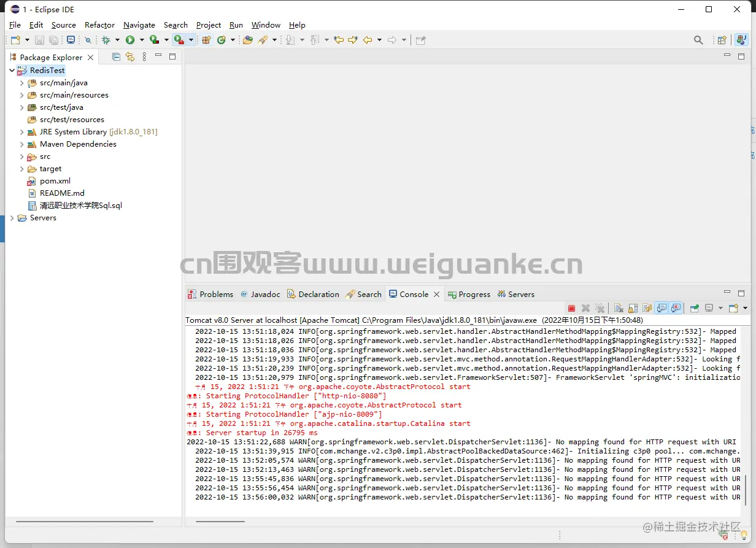The width and height of the screenshot is (756, 548).
Task: Expand the src/main/java folder
Action: [21, 83]
